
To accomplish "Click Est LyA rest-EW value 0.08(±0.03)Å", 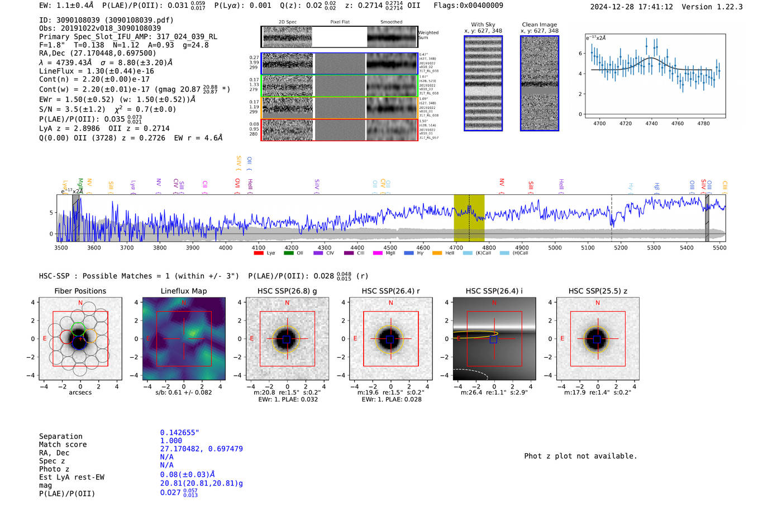I will click(x=188, y=475).
